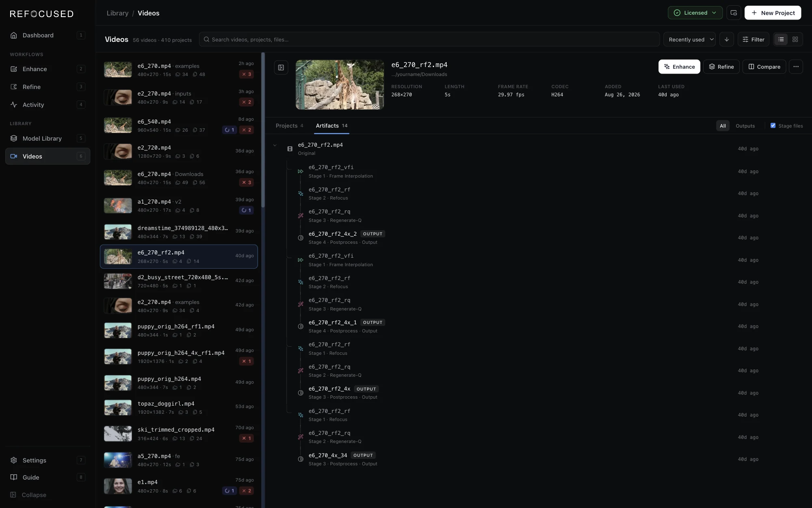Click the original file film icon for e6_270_rf2.mp4
Screen dimensions: 812x508
[290, 149]
